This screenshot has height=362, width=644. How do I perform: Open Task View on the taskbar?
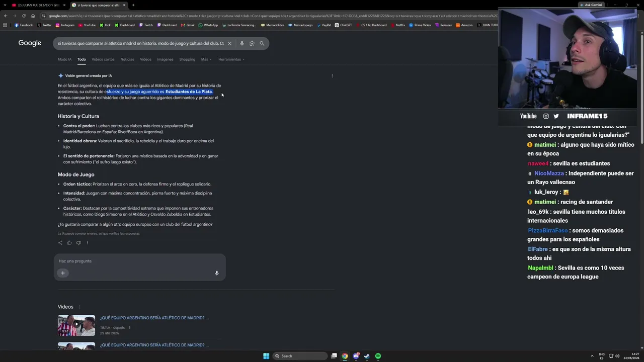[x=334, y=356]
